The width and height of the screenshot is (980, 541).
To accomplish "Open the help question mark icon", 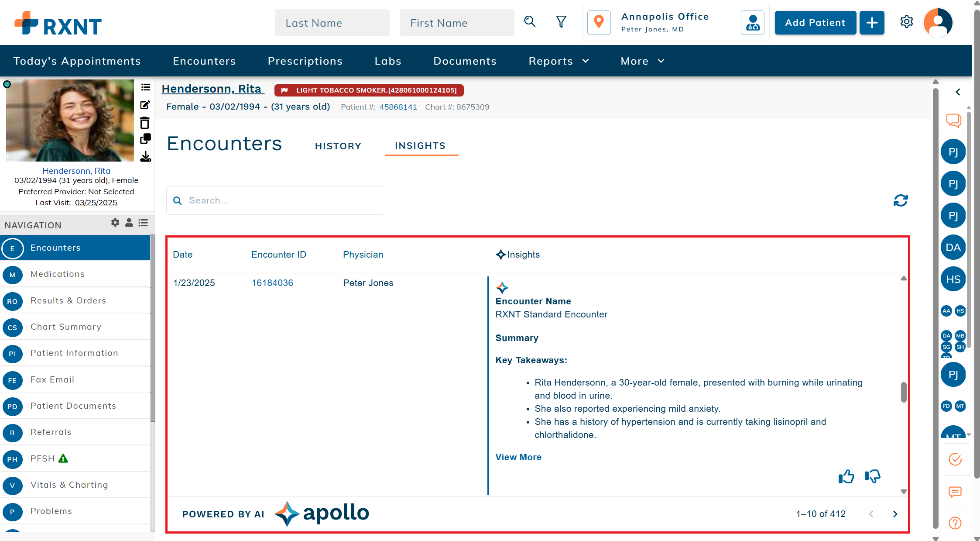I will 955,523.
